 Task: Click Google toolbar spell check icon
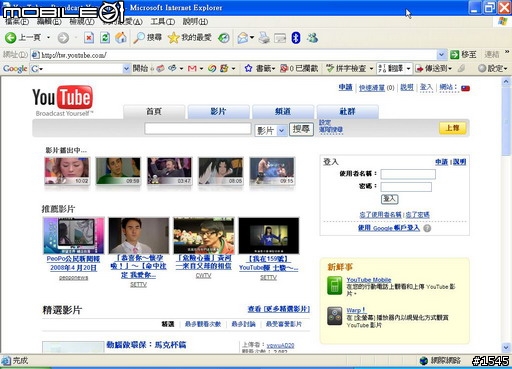[x=330, y=68]
